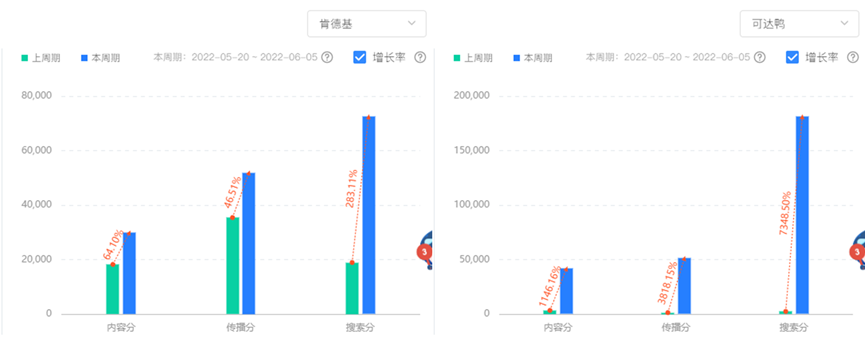This screenshot has height=361, width=865.
Task: Click help icon beside left chart date range
Action: click(327, 57)
